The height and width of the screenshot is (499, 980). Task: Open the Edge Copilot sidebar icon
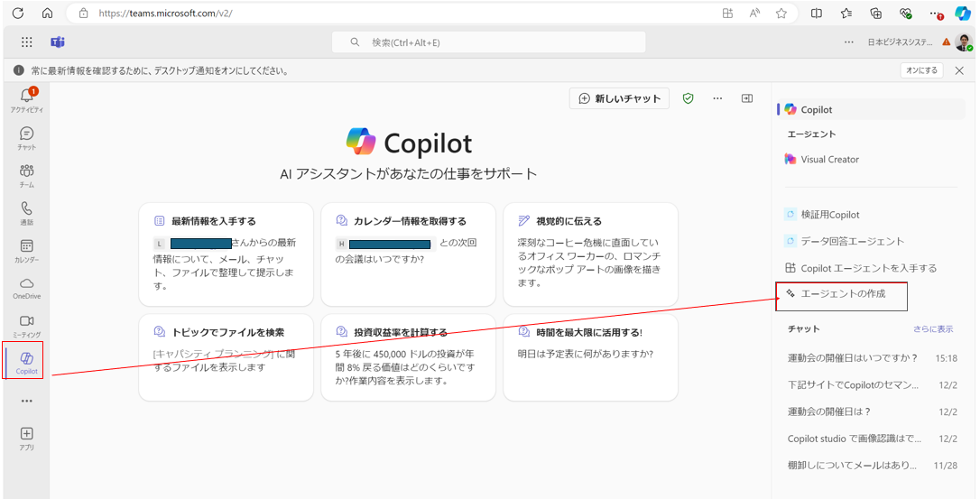[963, 14]
